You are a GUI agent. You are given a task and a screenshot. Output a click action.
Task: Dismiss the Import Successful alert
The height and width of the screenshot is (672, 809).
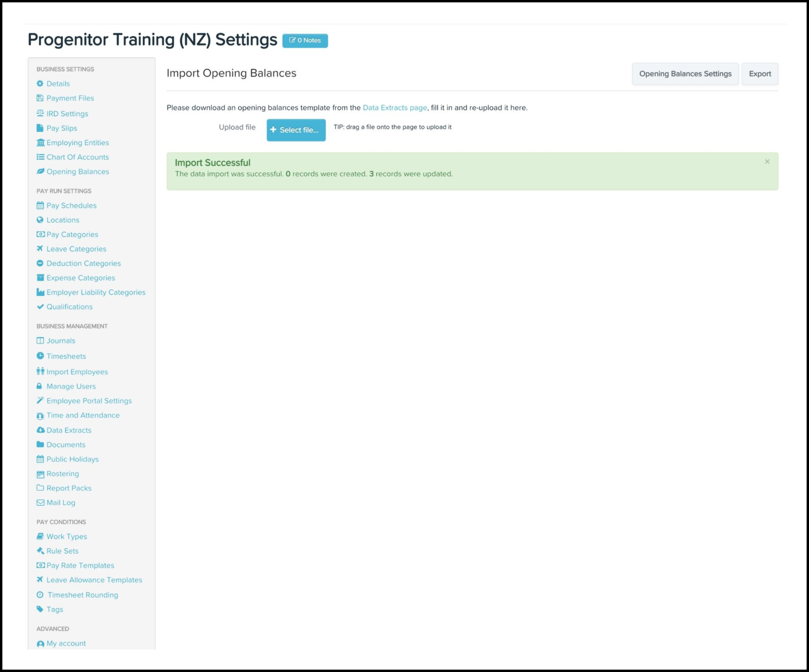tap(767, 162)
